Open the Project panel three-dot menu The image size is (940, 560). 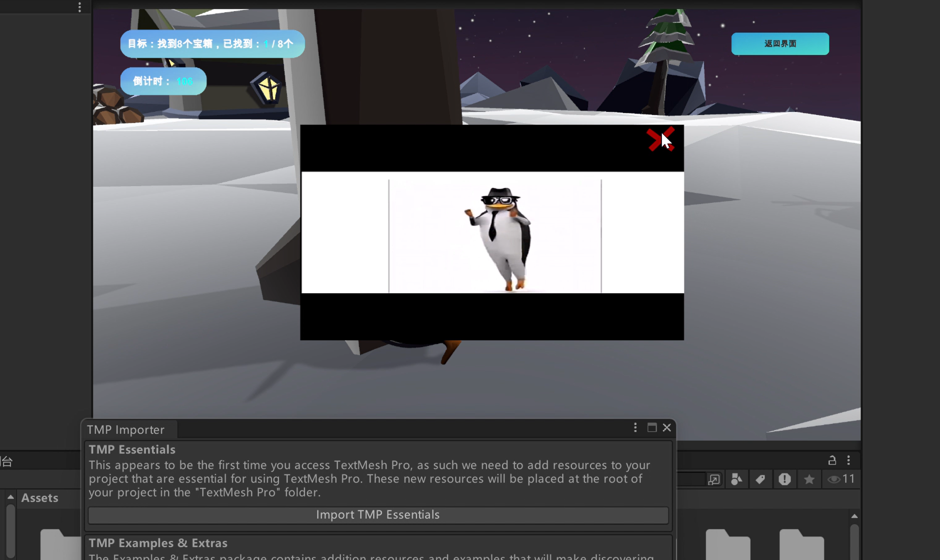[849, 460]
